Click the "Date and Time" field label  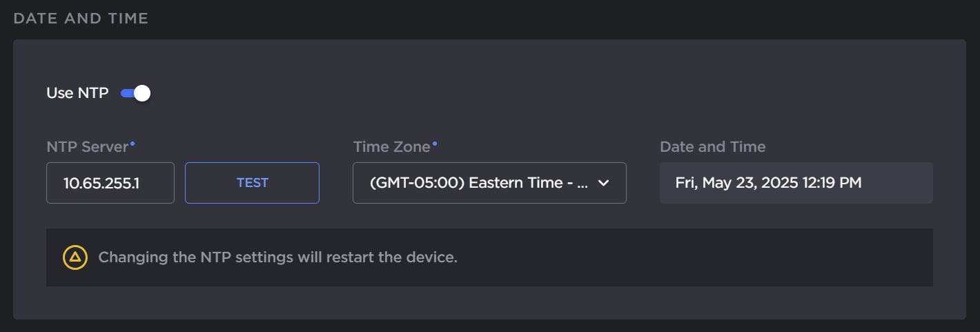(712, 147)
